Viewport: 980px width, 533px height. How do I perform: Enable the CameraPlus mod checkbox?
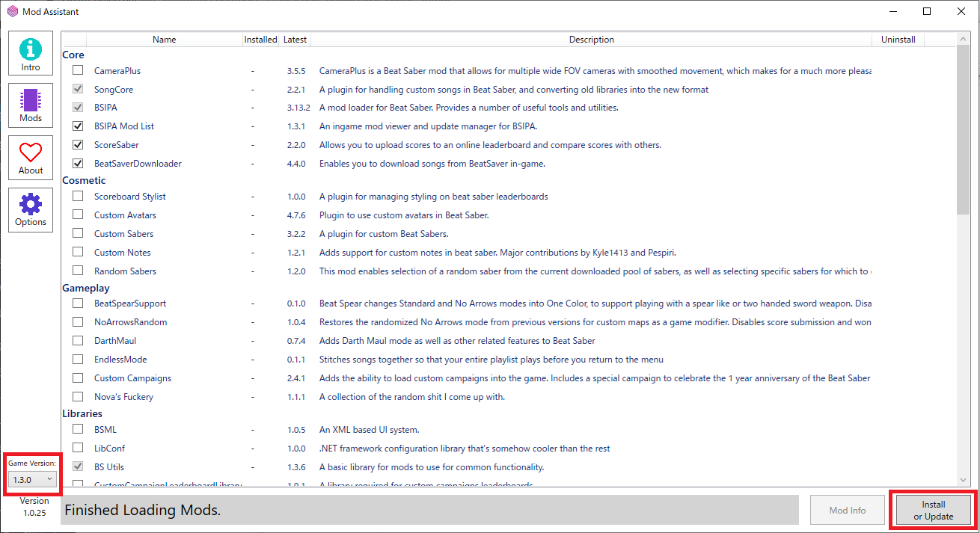point(78,70)
